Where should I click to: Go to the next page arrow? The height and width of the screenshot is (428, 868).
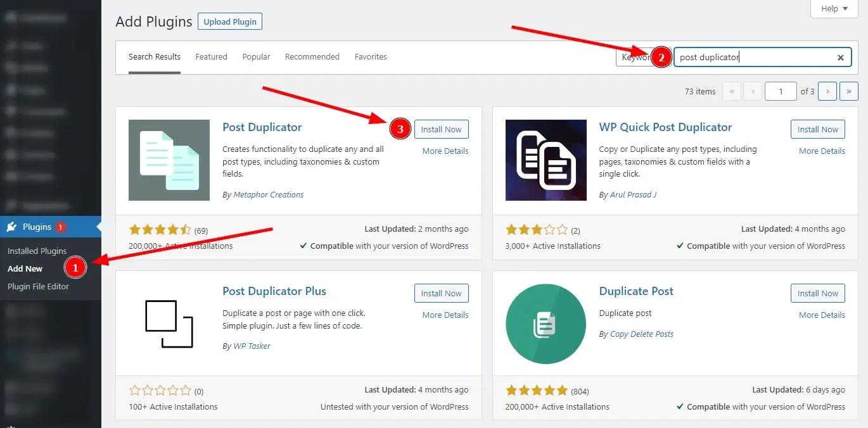(827, 91)
